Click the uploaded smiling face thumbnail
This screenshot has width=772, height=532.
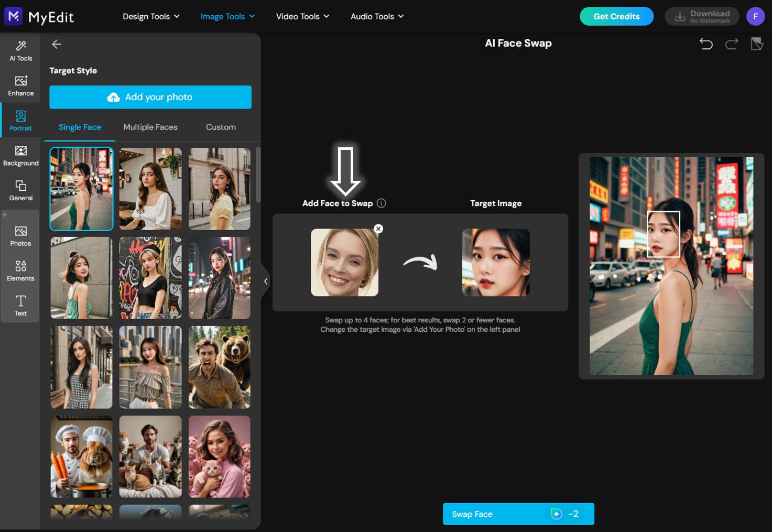344,262
